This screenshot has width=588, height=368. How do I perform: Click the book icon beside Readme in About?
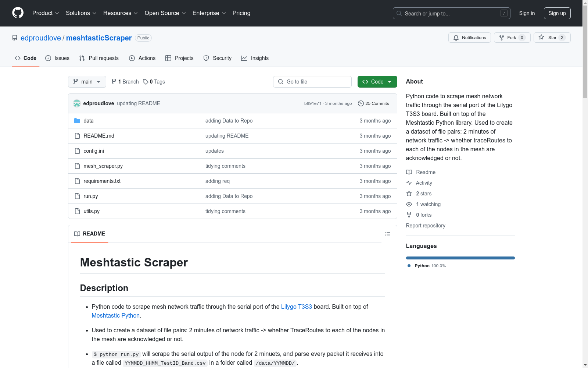[409, 172]
